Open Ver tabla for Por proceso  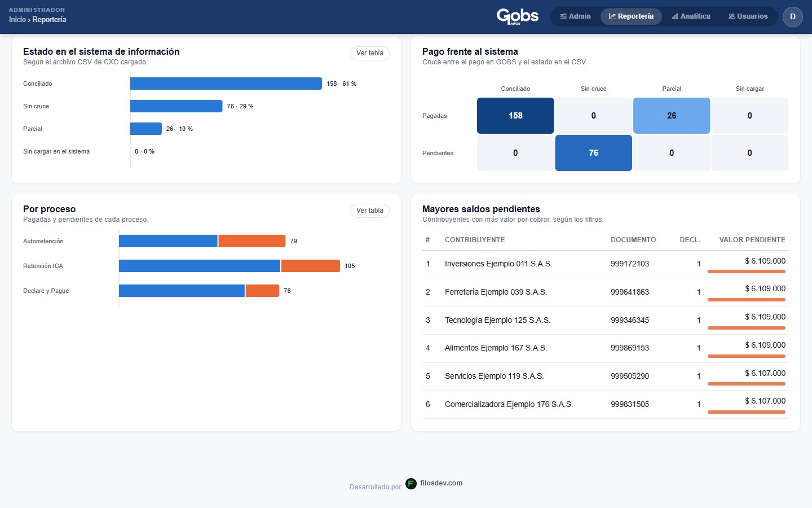(x=370, y=211)
